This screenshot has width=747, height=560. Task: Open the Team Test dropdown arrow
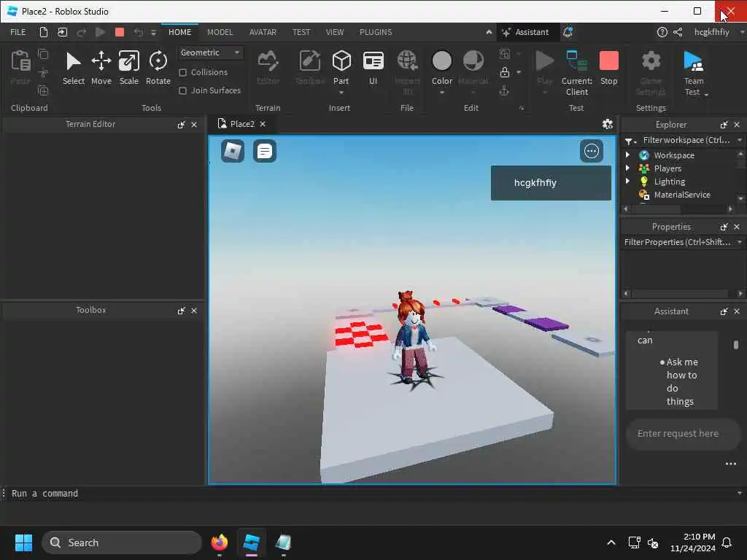click(706, 94)
